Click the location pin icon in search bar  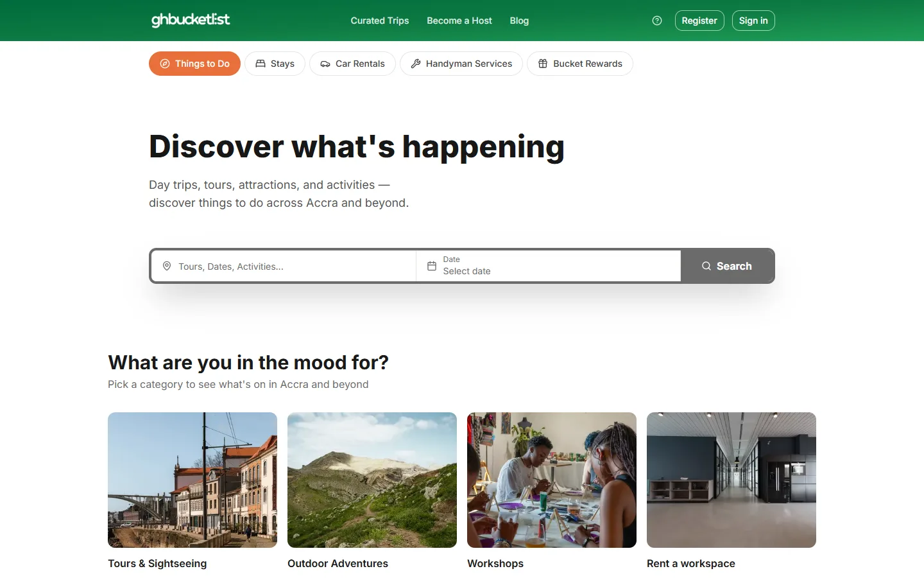[x=167, y=266]
